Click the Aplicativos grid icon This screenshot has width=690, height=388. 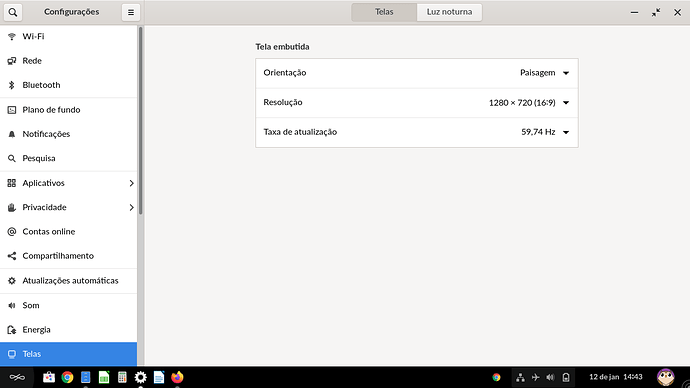click(12, 183)
